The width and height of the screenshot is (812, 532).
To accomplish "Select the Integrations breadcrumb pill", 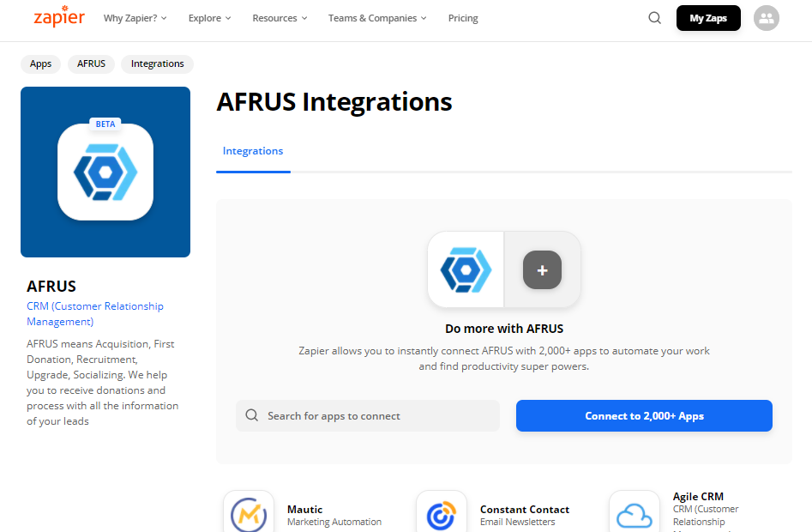I will click(158, 63).
